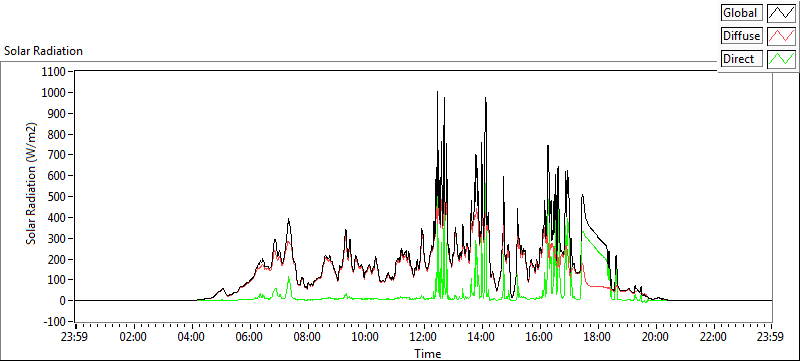Viewport: 800px width, 361px height.
Task: Click the 12:00 time tick label
Action: click(423, 337)
